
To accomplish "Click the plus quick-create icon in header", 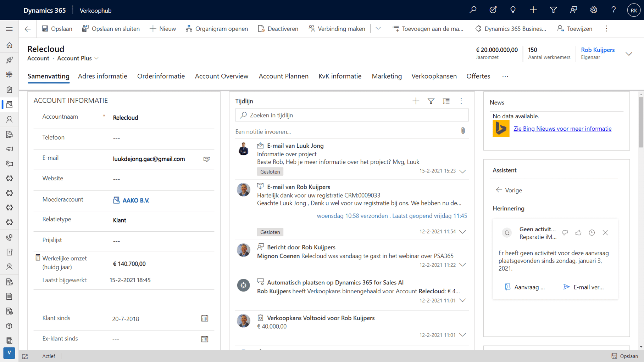I will 533,10.
